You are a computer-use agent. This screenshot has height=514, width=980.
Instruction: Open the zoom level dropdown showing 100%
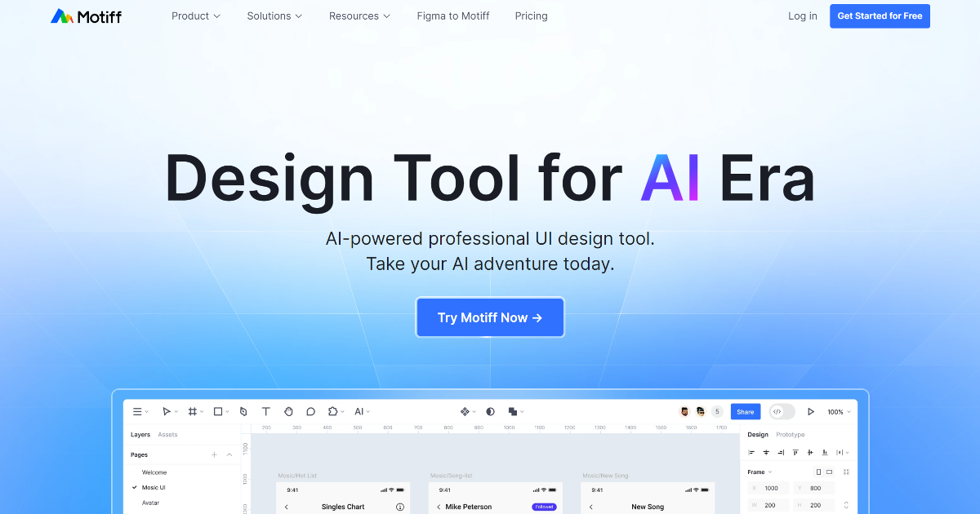coord(839,412)
